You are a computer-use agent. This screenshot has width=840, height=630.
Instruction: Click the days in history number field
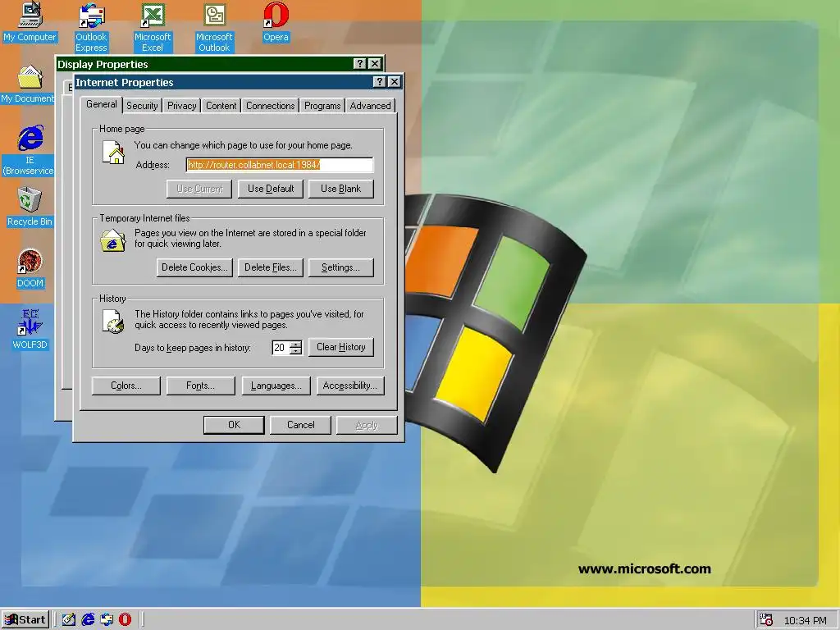281,348
